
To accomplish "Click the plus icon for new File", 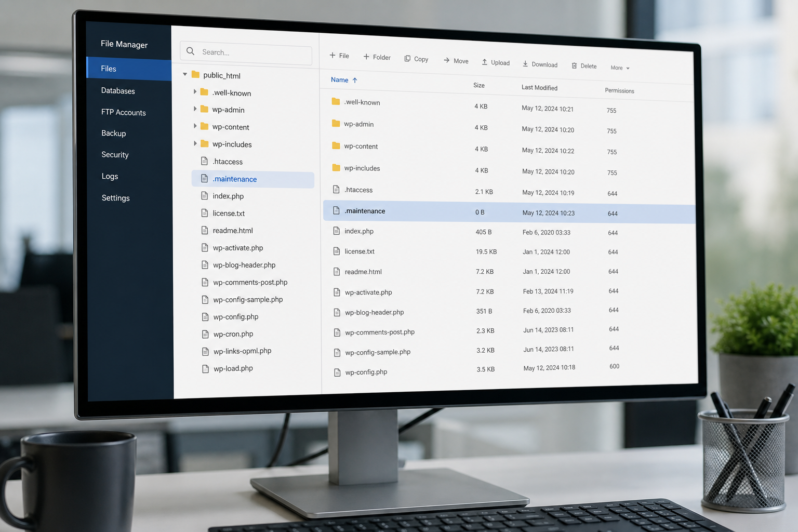I will [x=332, y=55].
